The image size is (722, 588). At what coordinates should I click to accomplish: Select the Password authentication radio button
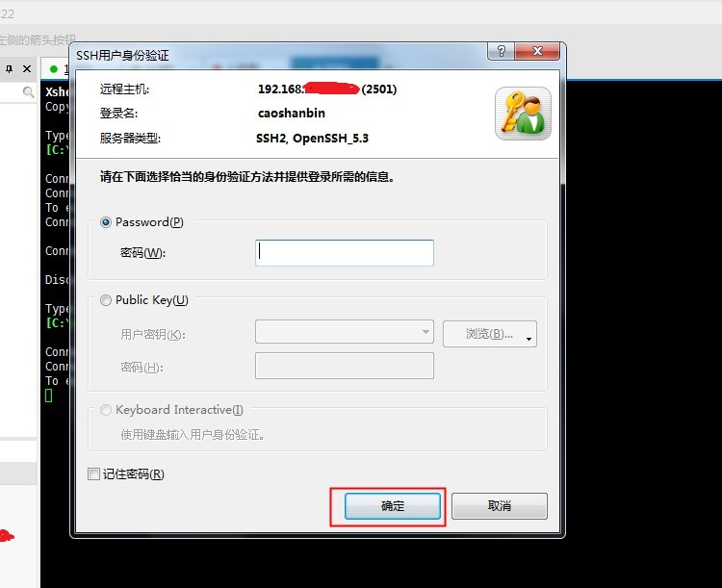point(106,222)
